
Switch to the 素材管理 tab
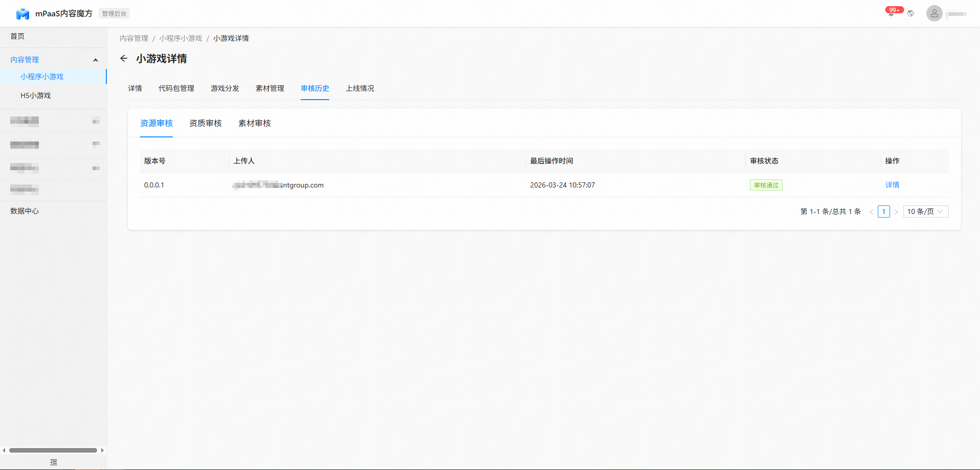(x=270, y=88)
